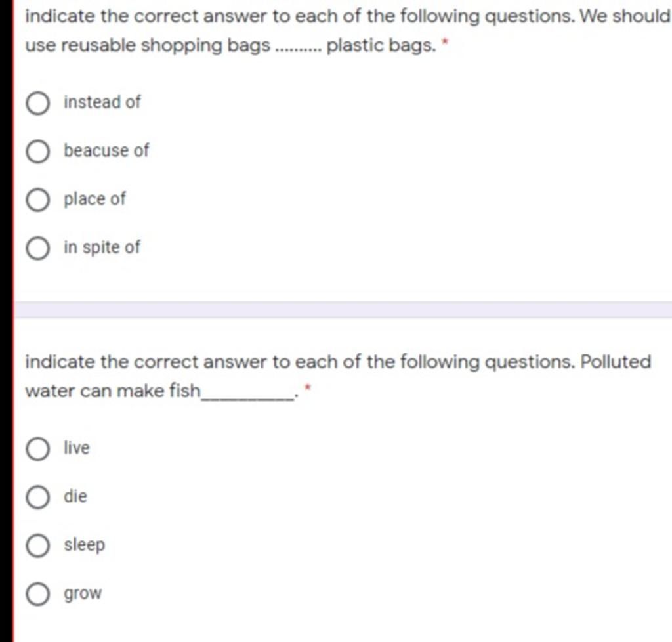The height and width of the screenshot is (642, 672).
Task: Pick the 'in spite of' radio button
Action: click(38, 248)
